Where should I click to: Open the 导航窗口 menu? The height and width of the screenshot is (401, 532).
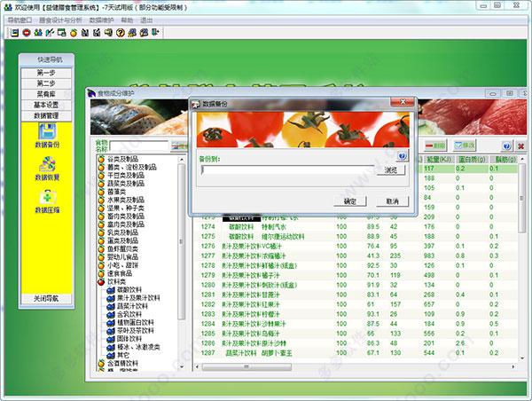20,20
